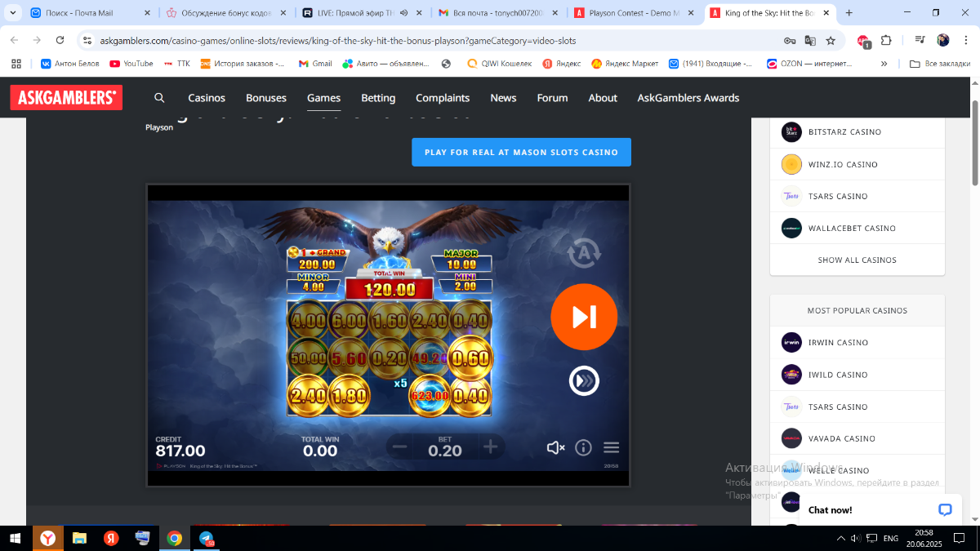Go to the AskGamblers logo homepage
The width and height of the screenshot is (980, 551).
tap(66, 98)
